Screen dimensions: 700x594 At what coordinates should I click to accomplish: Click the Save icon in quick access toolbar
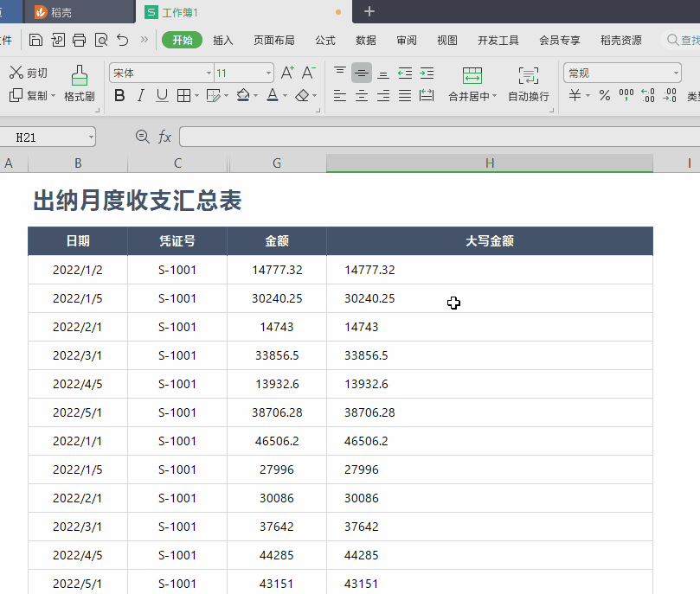click(x=35, y=40)
